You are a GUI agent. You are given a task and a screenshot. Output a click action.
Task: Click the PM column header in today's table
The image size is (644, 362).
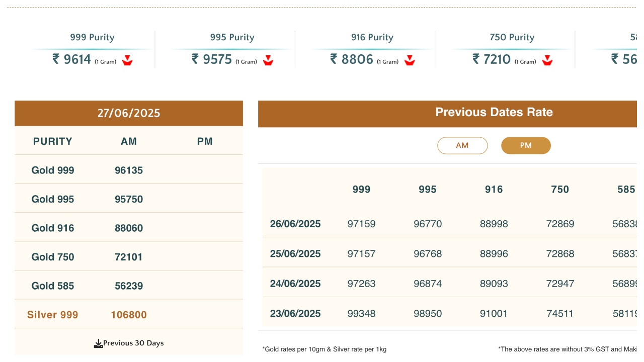coord(205,141)
